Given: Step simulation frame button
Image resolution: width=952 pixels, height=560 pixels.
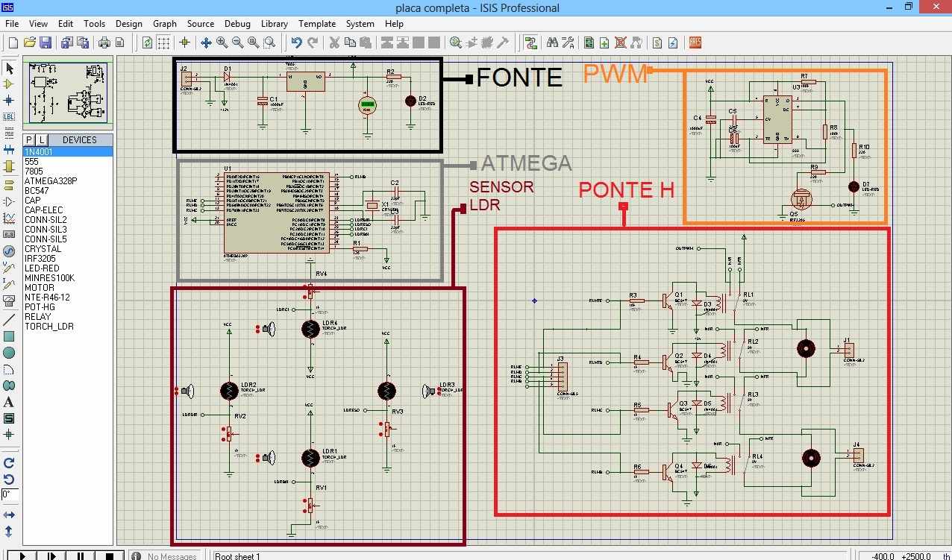Looking at the screenshot, I should point(51,556).
